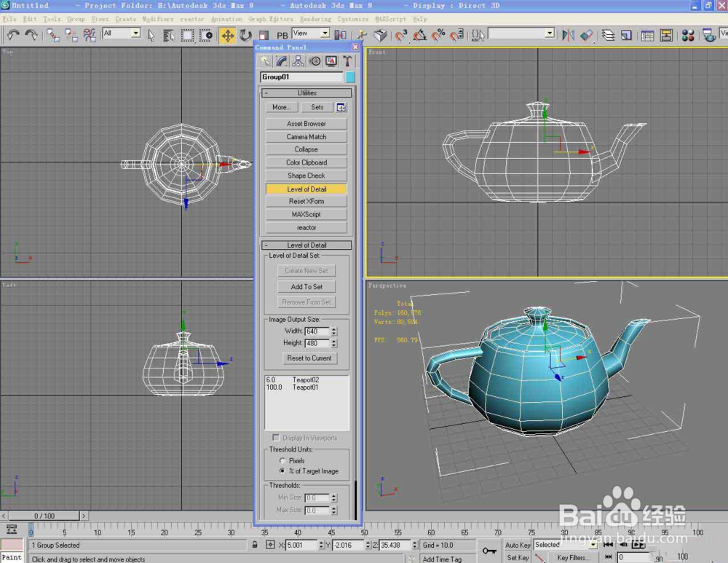Viewport: 728px width, 563px height.
Task: Toggle 3D Snaps magnet icon
Action: pyautogui.click(x=401, y=35)
